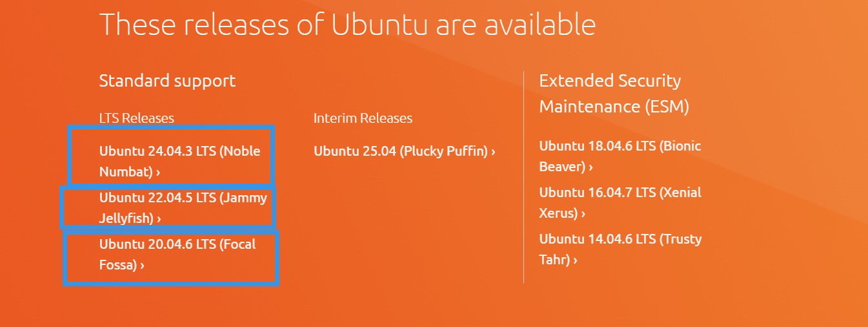This screenshot has width=868, height=327.
Task: Open the Ubuntu 16.04.7 LTS Xenial Xerus link
Action: (x=620, y=203)
